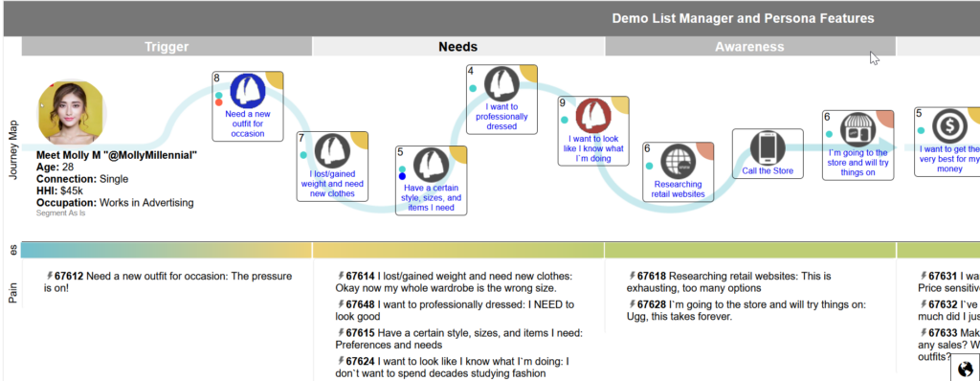
Task: Click the 'Segment As Is' label
Action: [60, 213]
